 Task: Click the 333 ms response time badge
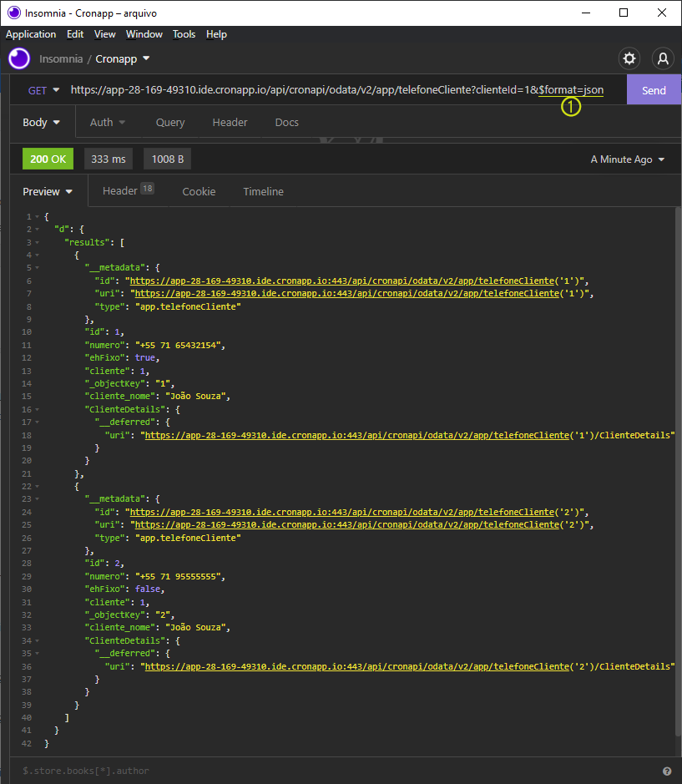(x=109, y=159)
